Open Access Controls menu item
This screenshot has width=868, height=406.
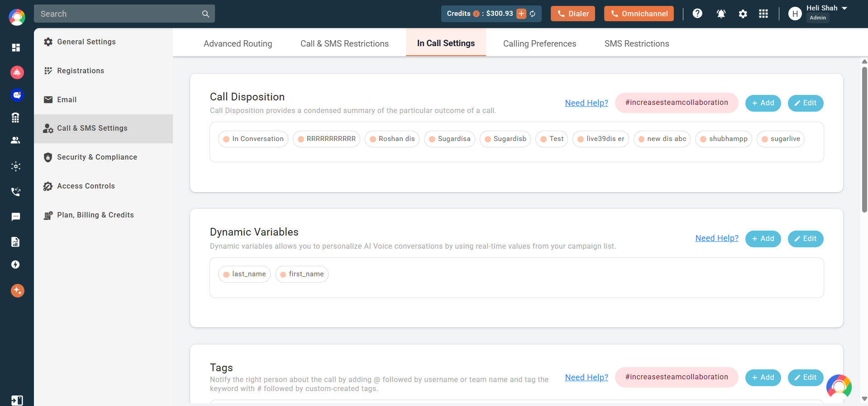point(103,186)
